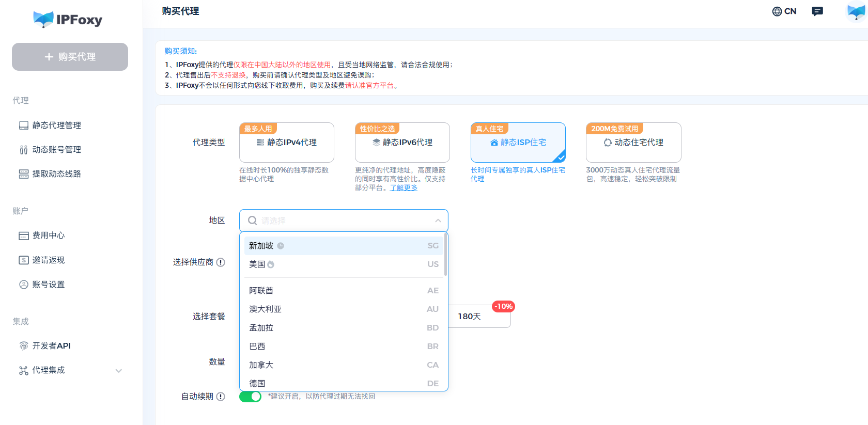Click the 开发者API fingerprint icon
The image size is (868, 425).
(24, 346)
